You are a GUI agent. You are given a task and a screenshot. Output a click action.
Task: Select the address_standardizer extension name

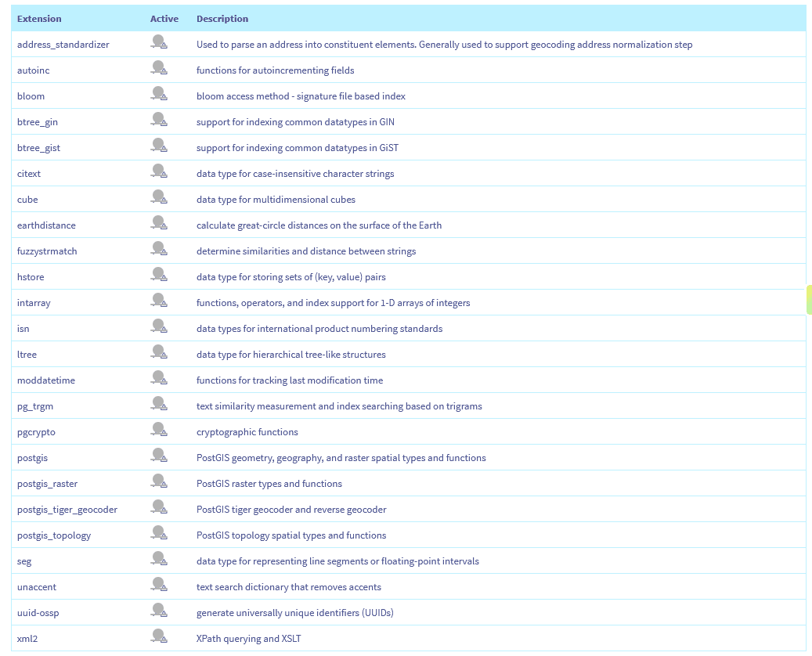pyautogui.click(x=63, y=45)
